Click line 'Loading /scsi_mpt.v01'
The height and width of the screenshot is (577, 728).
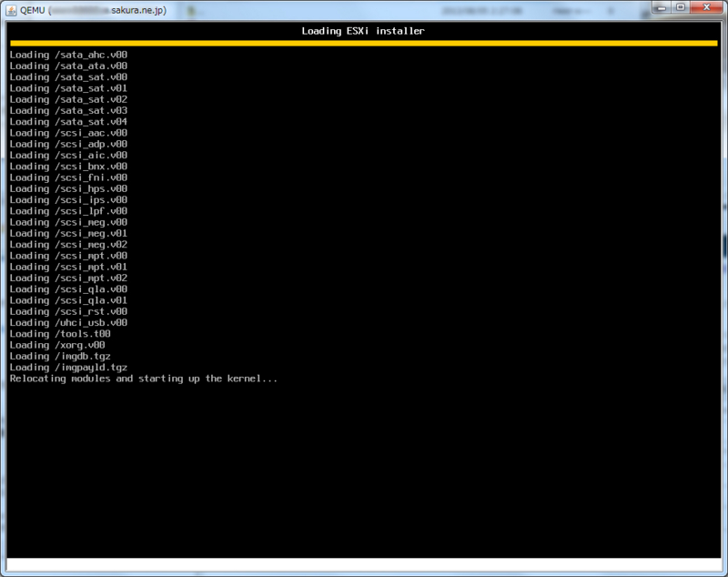68,267
